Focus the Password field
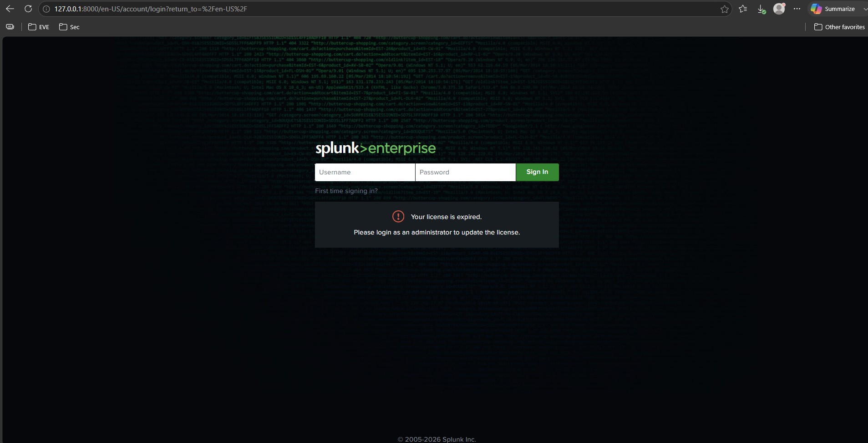 tap(466, 172)
